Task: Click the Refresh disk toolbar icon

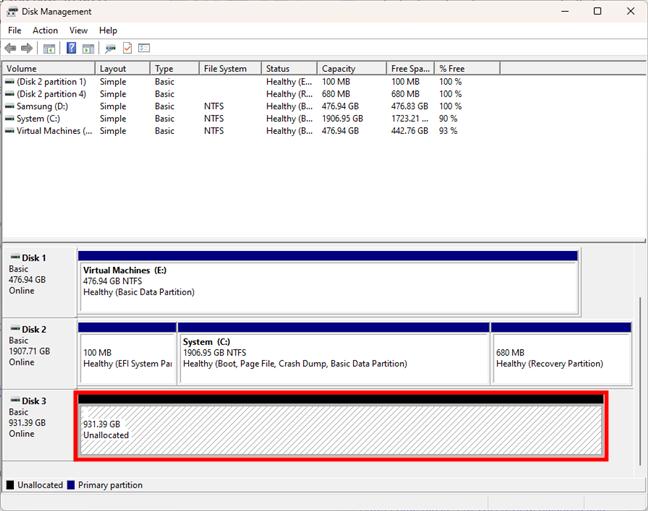Action: [x=110, y=48]
